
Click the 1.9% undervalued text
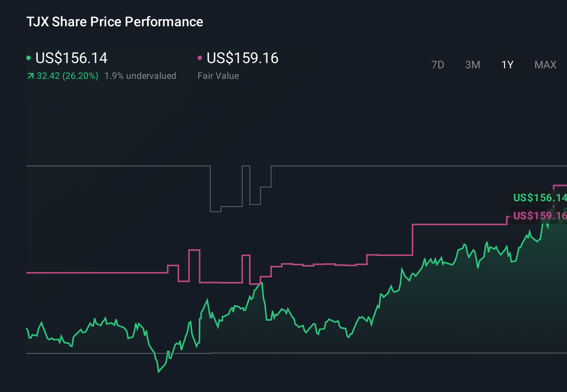pos(141,75)
